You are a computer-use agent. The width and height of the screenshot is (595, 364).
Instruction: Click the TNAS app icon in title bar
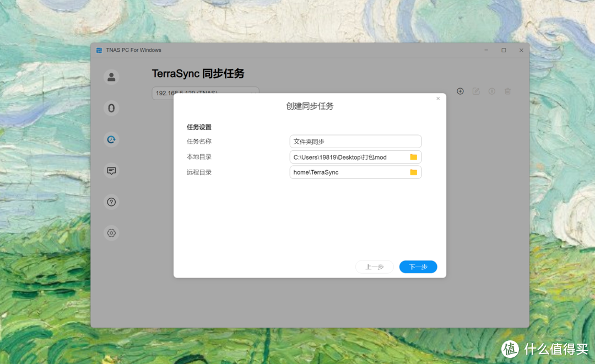(x=99, y=50)
